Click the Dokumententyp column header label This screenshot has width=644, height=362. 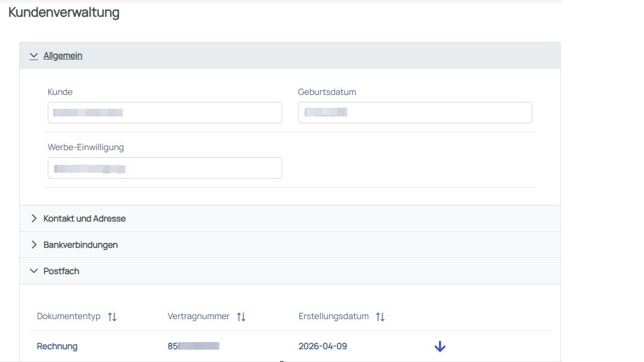69,316
